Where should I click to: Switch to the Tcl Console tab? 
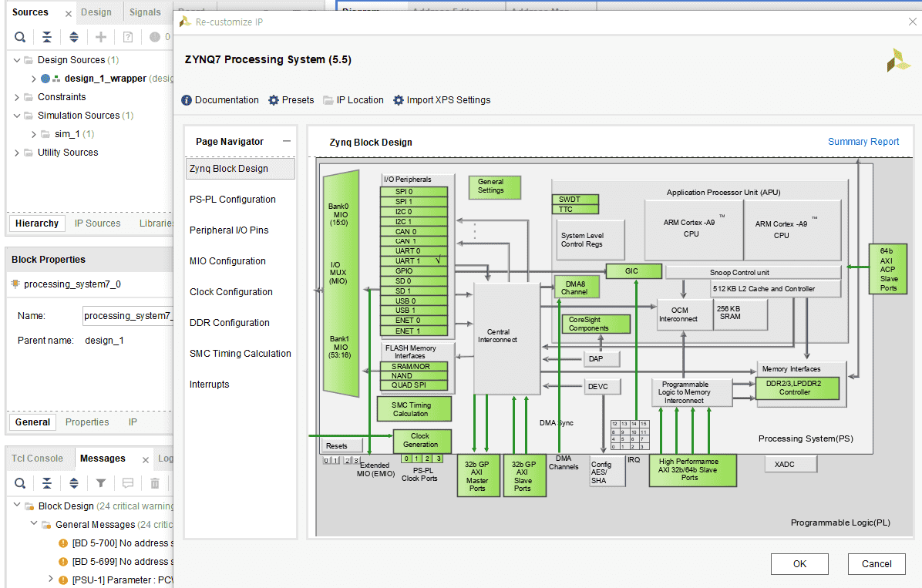coord(37,459)
